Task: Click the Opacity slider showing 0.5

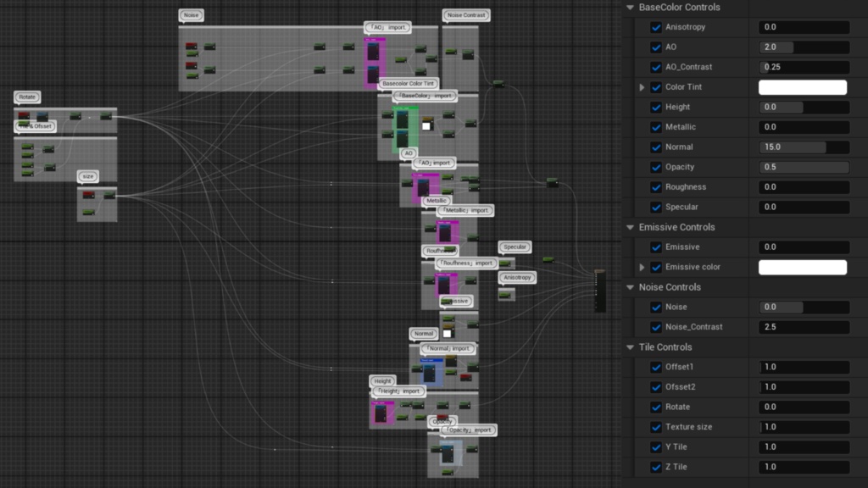Action: point(804,167)
